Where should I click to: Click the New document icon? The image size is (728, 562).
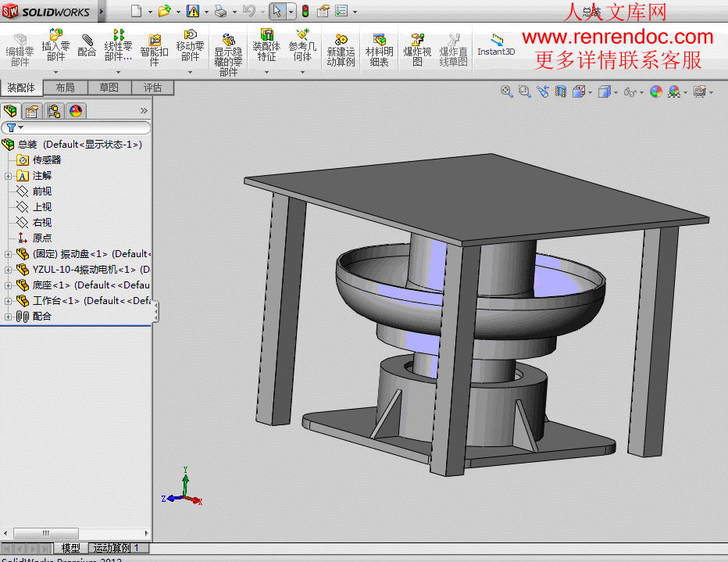[x=136, y=11]
